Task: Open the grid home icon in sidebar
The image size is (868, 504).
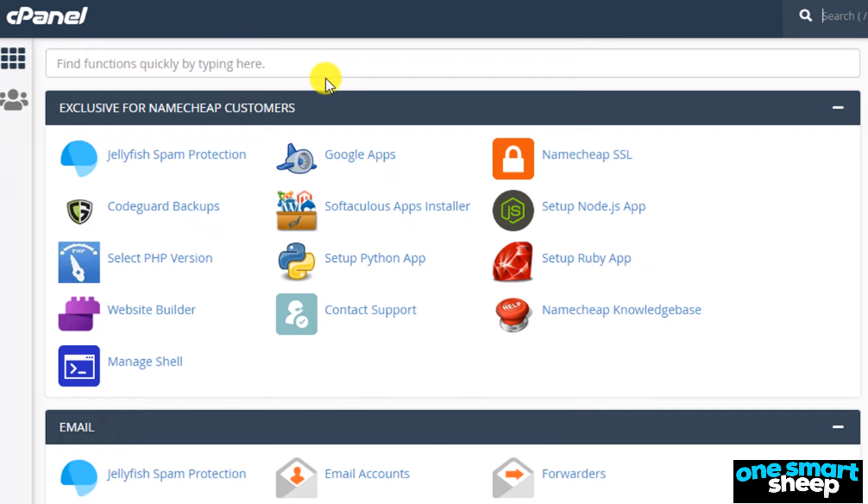Action: point(13,58)
